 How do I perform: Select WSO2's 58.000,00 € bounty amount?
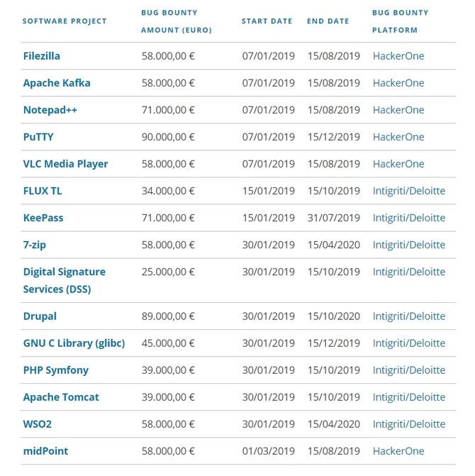[168, 424]
